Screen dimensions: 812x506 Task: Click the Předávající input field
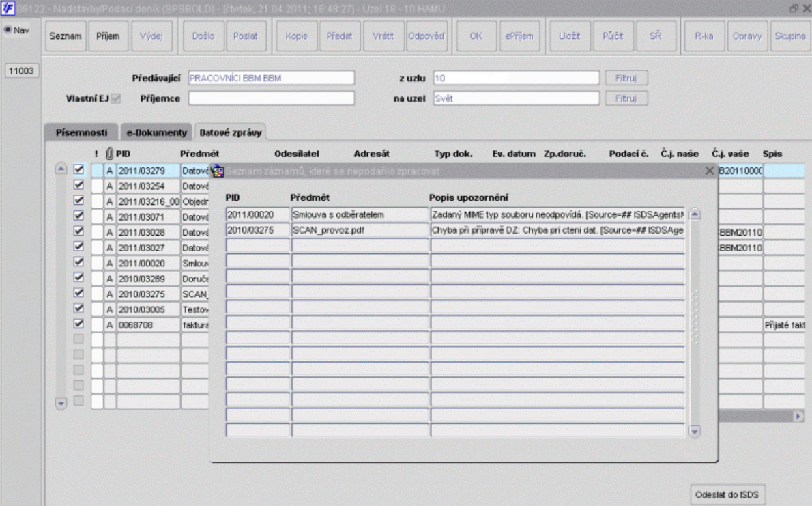click(x=271, y=78)
